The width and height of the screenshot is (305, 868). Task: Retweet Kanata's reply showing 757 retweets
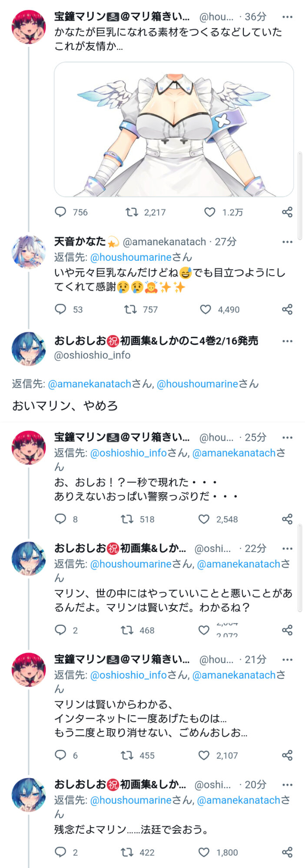[x=130, y=309]
